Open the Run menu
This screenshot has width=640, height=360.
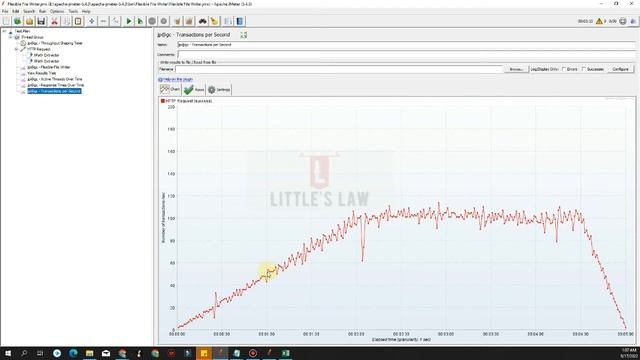42,11
